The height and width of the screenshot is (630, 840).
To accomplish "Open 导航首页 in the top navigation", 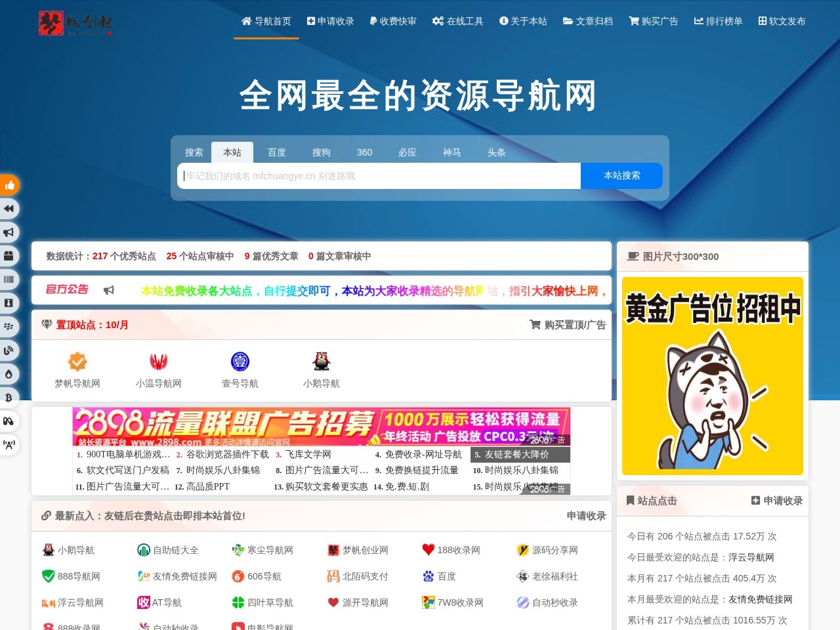I will tap(266, 21).
